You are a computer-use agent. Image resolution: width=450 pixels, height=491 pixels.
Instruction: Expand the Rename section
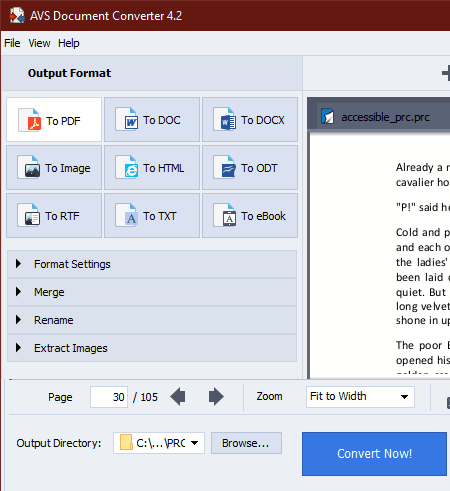click(152, 320)
